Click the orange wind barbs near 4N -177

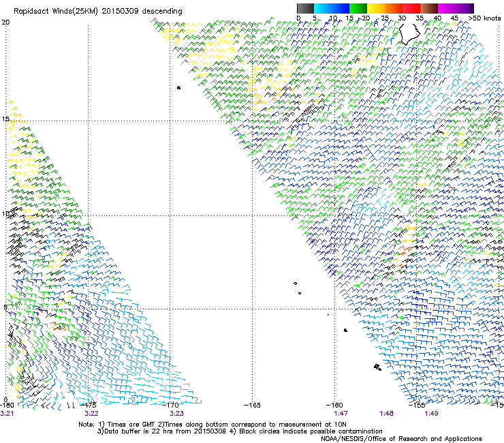[58, 326]
